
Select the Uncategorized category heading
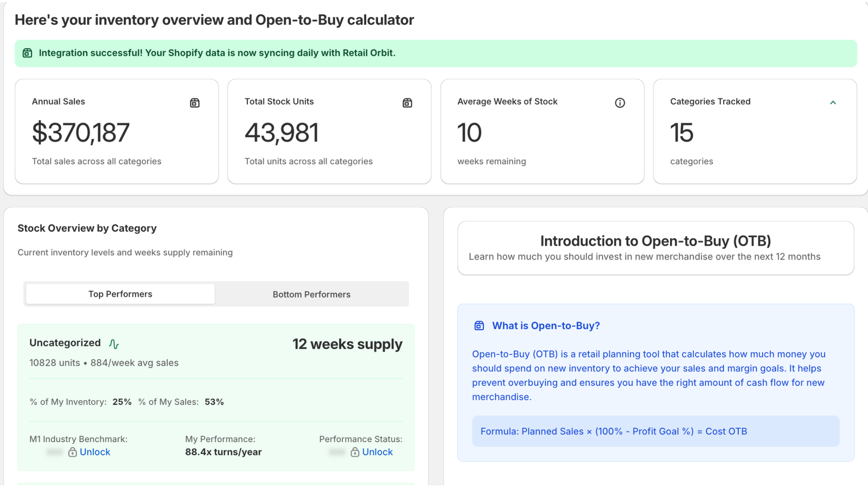(65, 343)
